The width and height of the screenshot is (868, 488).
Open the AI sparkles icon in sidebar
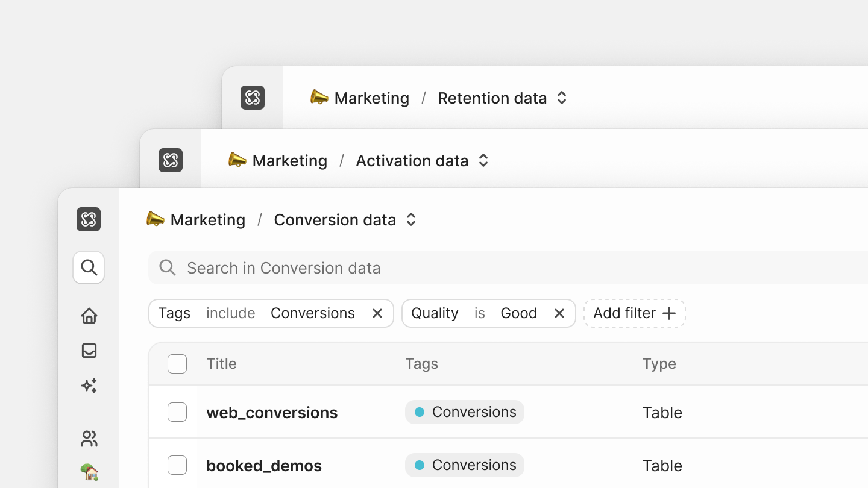[89, 386]
